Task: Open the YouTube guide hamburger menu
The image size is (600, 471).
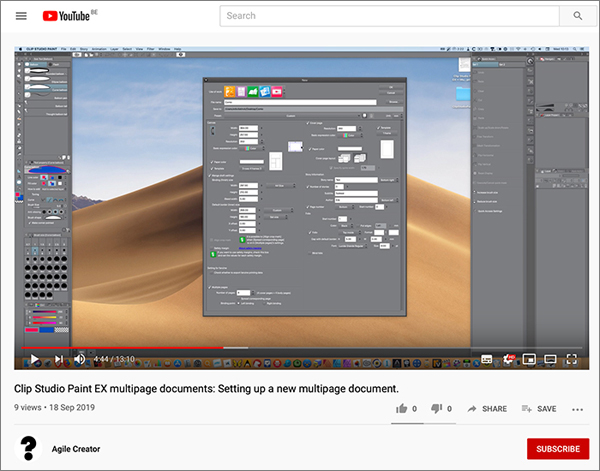Action: pyautogui.click(x=21, y=16)
